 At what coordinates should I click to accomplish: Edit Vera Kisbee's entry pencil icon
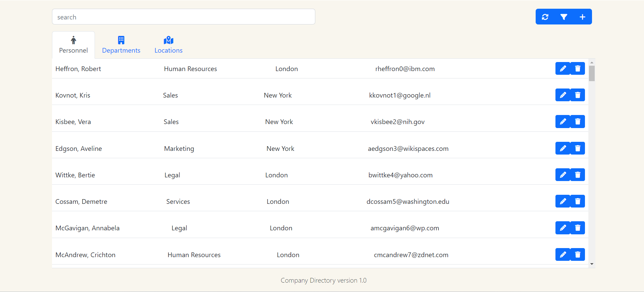tap(563, 121)
